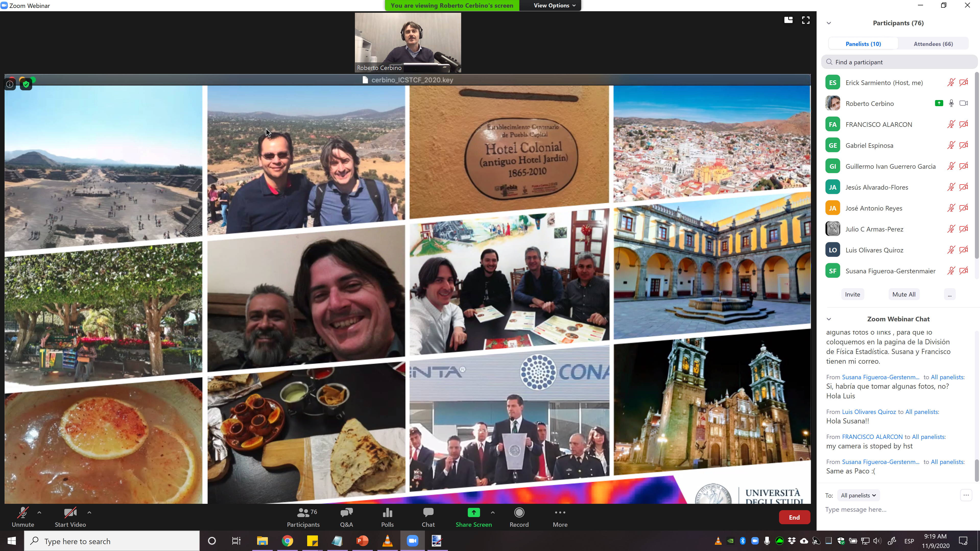Click the chat panel scrollbar
Screen dimensions: 980x551
[x=976, y=471]
